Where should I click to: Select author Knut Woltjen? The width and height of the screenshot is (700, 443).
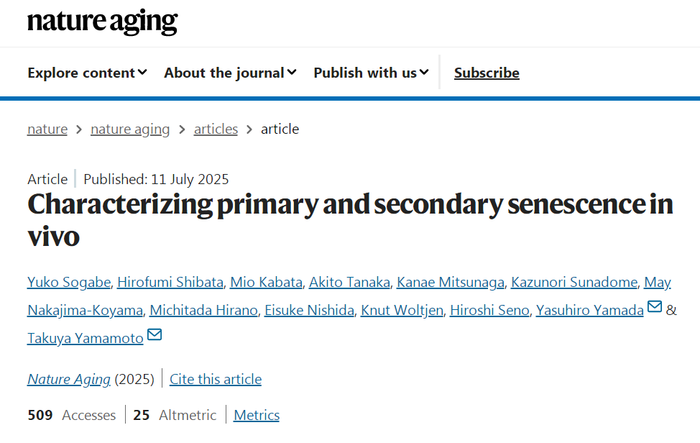click(402, 310)
